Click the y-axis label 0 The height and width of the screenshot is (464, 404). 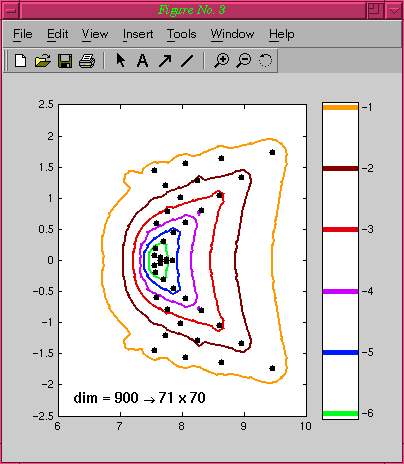pos(50,260)
